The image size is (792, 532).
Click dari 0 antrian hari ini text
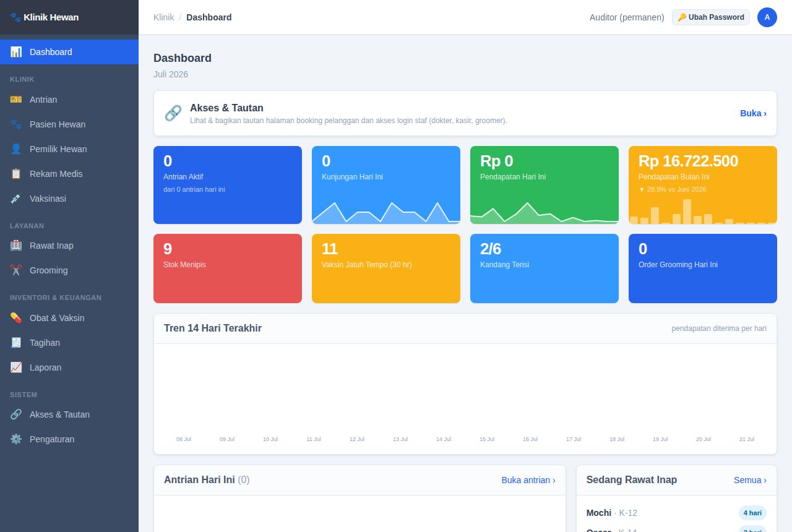[194, 189]
